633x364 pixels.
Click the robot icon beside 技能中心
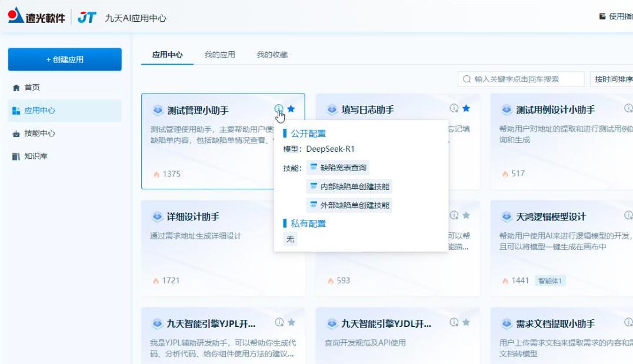click(x=16, y=133)
